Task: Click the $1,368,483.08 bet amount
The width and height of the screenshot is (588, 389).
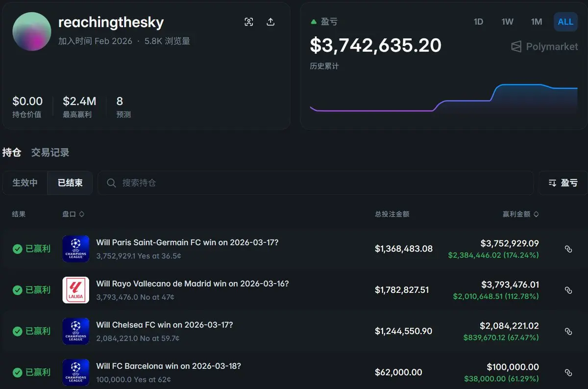Action: (x=404, y=249)
